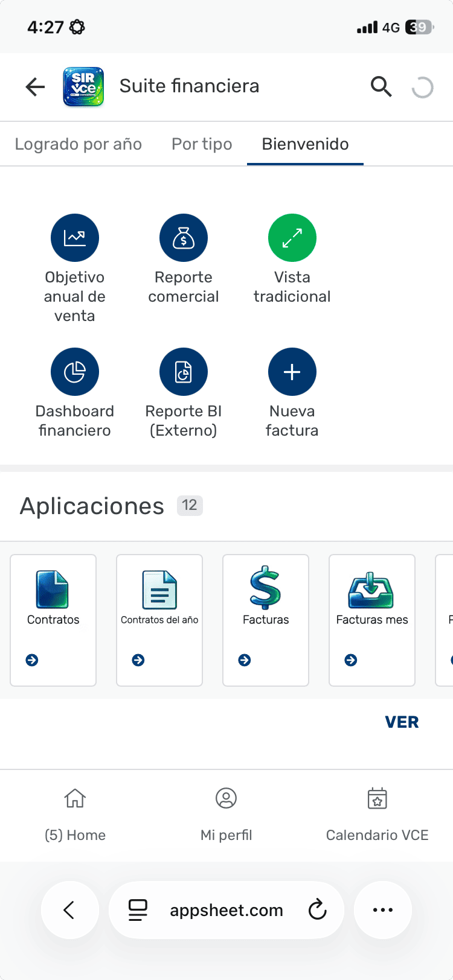Viewport: 453px width, 980px height.
Task: Tap arrow button on Contratos del año card
Action: click(x=138, y=660)
